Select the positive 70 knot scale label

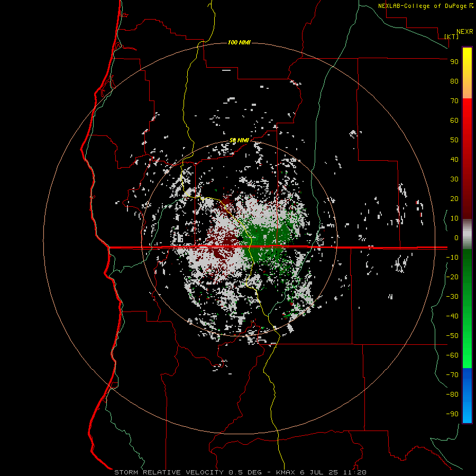454,101
